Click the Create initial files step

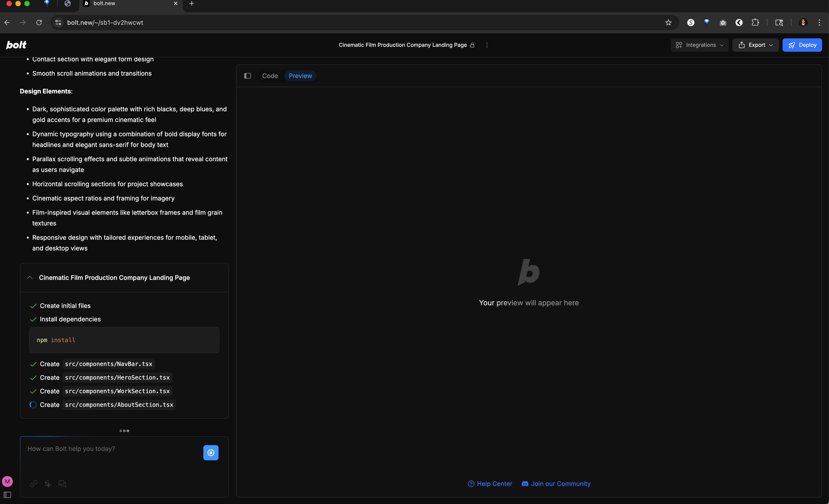[65, 306]
